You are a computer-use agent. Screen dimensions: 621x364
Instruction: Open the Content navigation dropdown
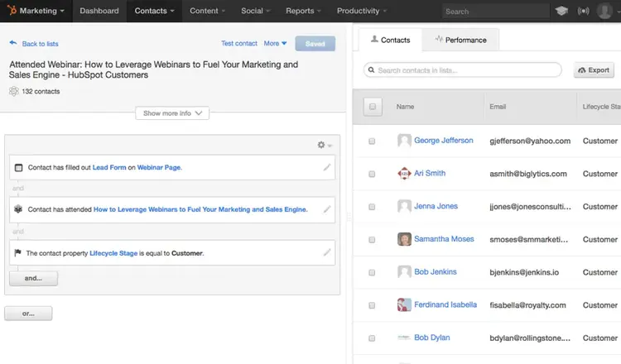point(208,11)
